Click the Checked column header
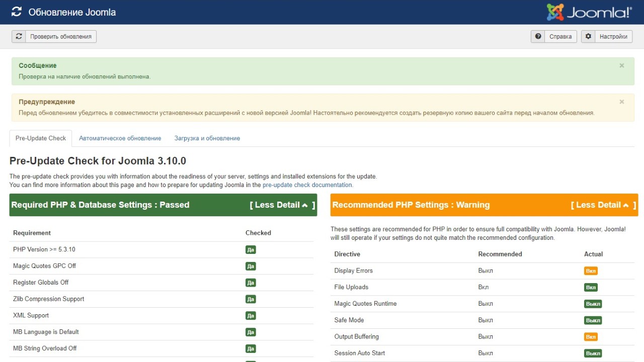 coord(258,233)
